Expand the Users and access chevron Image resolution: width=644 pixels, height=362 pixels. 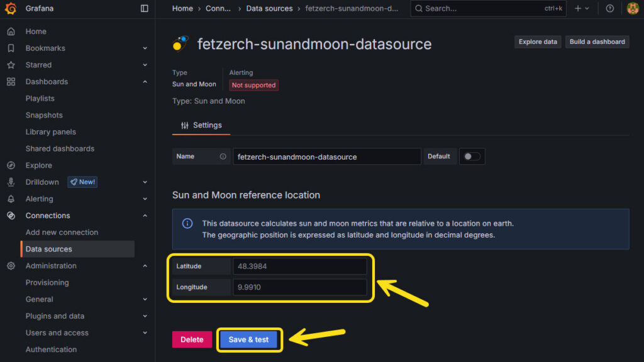pyautogui.click(x=145, y=333)
